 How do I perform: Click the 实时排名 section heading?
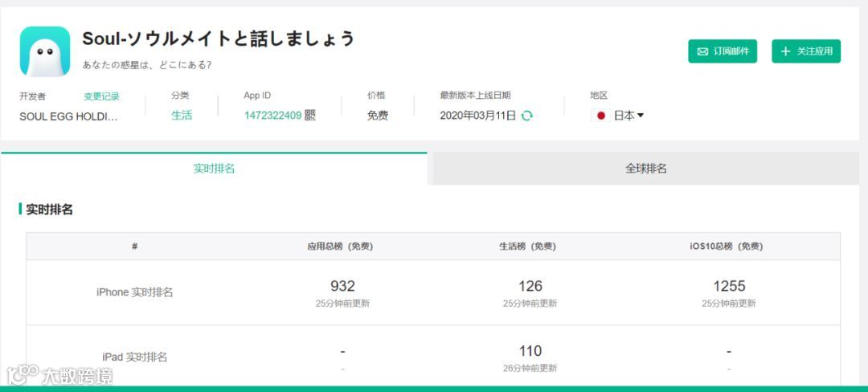click(49, 210)
